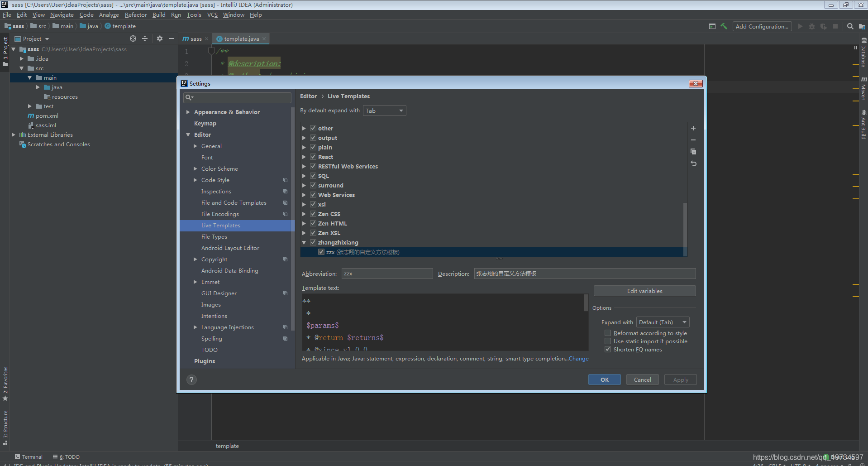The width and height of the screenshot is (868, 466).
Task: Click the template text area scrollbar
Action: [x=586, y=303]
